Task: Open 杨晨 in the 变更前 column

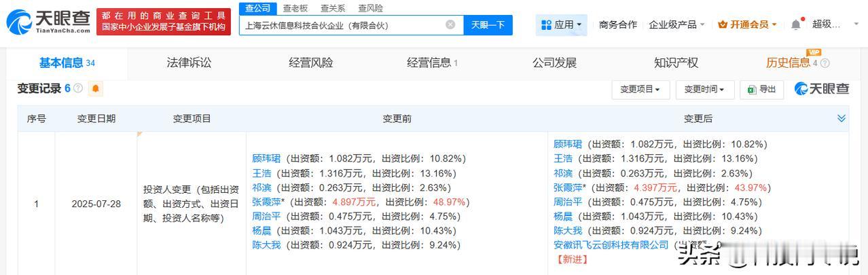Action: click(261, 231)
